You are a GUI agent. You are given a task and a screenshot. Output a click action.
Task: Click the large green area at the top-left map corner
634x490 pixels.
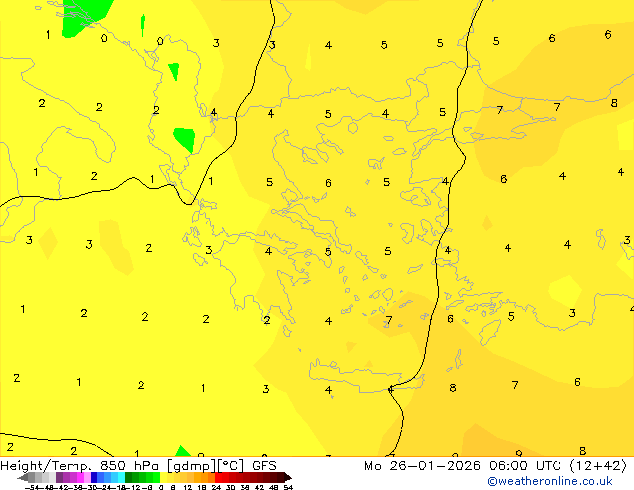click(x=84, y=17)
